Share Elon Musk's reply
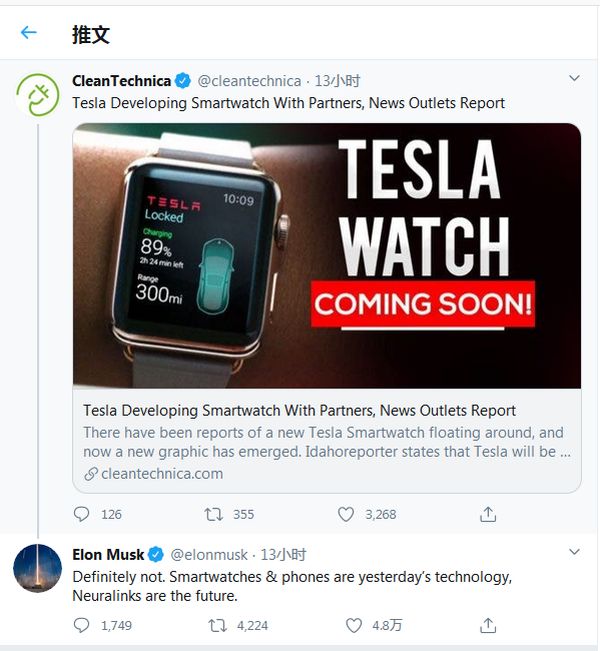Viewport: 600px width, 651px height. [x=488, y=625]
